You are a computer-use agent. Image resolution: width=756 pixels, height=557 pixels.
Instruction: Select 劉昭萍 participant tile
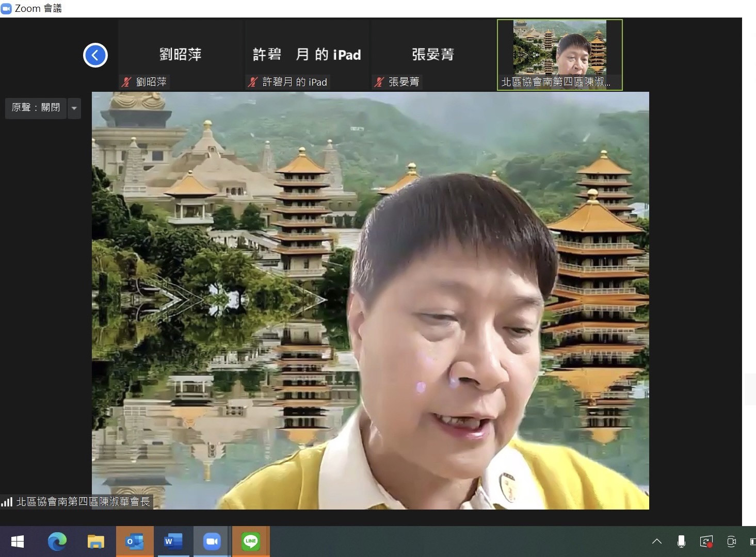pyautogui.click(x=180, y=54)
